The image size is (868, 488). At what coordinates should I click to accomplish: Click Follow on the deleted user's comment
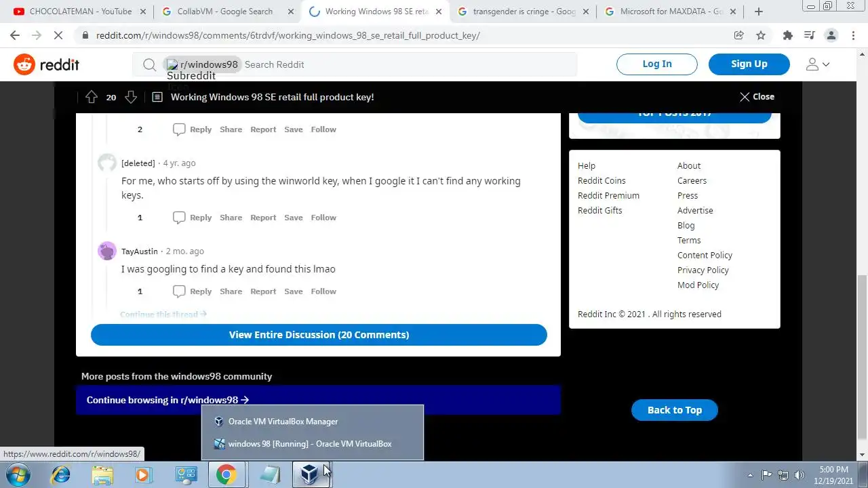[323, 218]
